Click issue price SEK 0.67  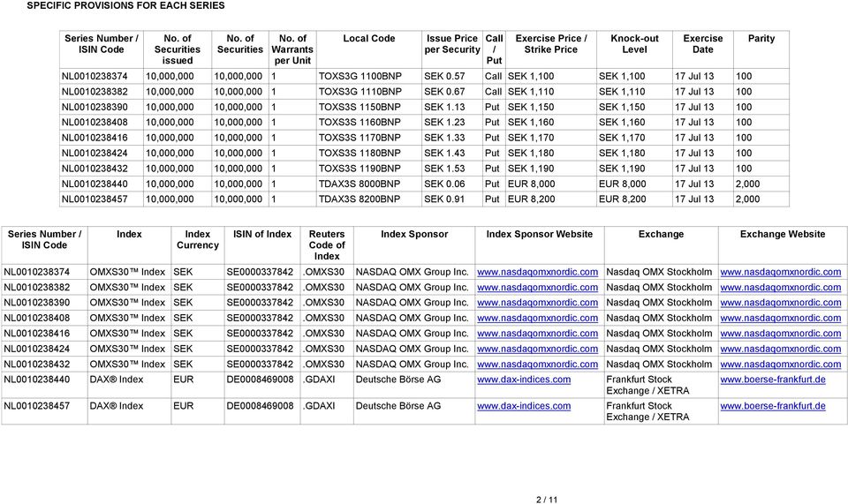[x=444, y=92]
